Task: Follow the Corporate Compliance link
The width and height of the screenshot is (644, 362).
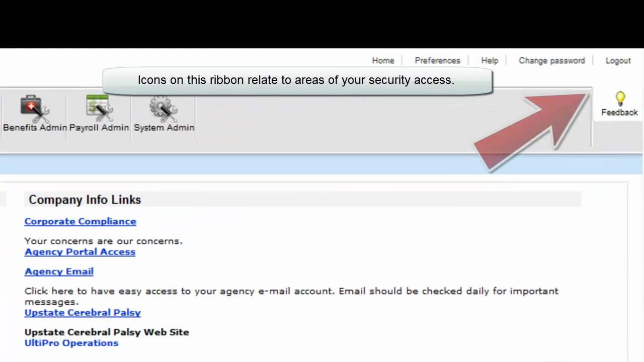Action: 80,221
